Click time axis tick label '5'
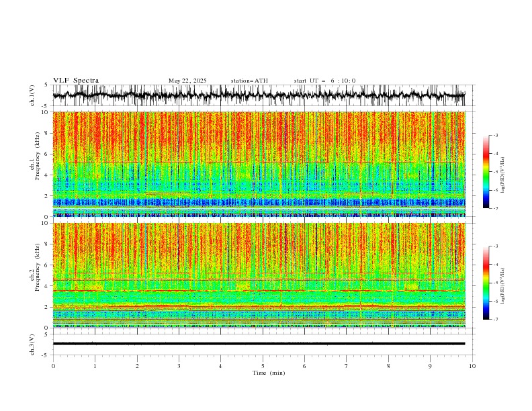This screenshot has height=411, width=532. [x=263, y=366]
